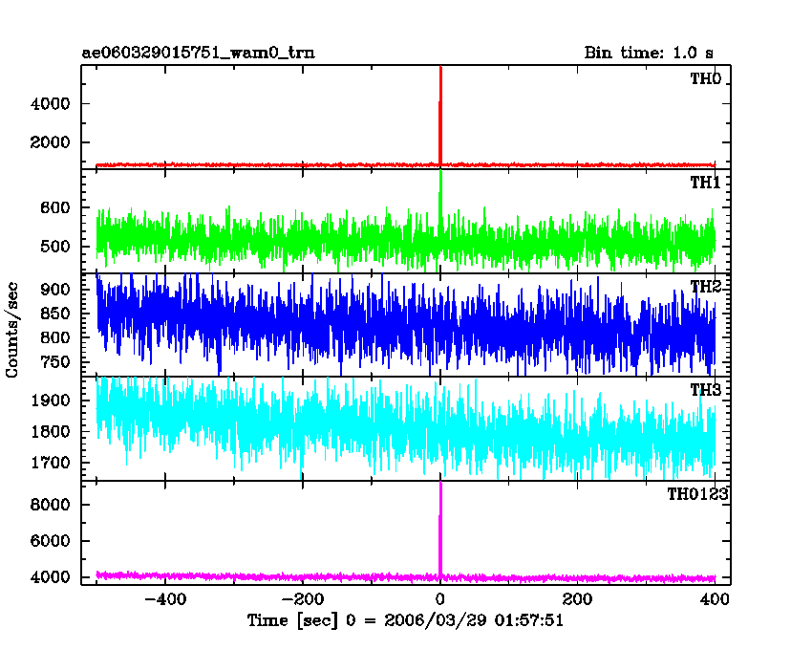Select the TH2 panel label

pos(705,286)
